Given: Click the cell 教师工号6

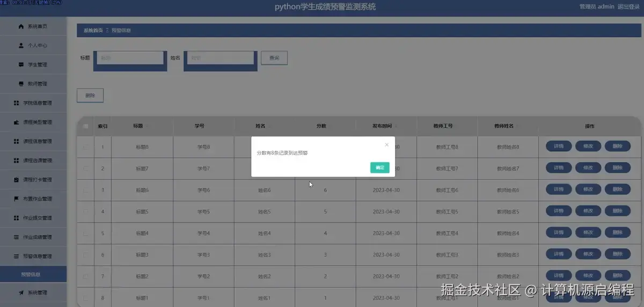Looking at the screenshot, I should [x=447, y=190].
